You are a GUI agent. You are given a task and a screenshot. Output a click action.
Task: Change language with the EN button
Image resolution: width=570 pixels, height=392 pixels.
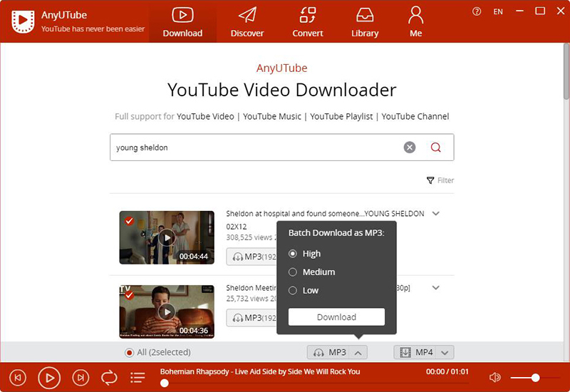pyautogui.click(x=497, y=11)
